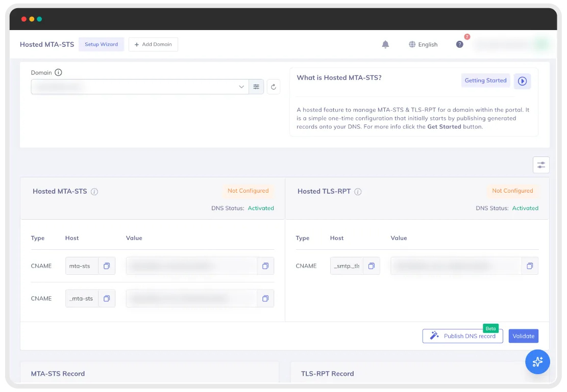
Task: Open the English language selector
Action: pos(423,44)
